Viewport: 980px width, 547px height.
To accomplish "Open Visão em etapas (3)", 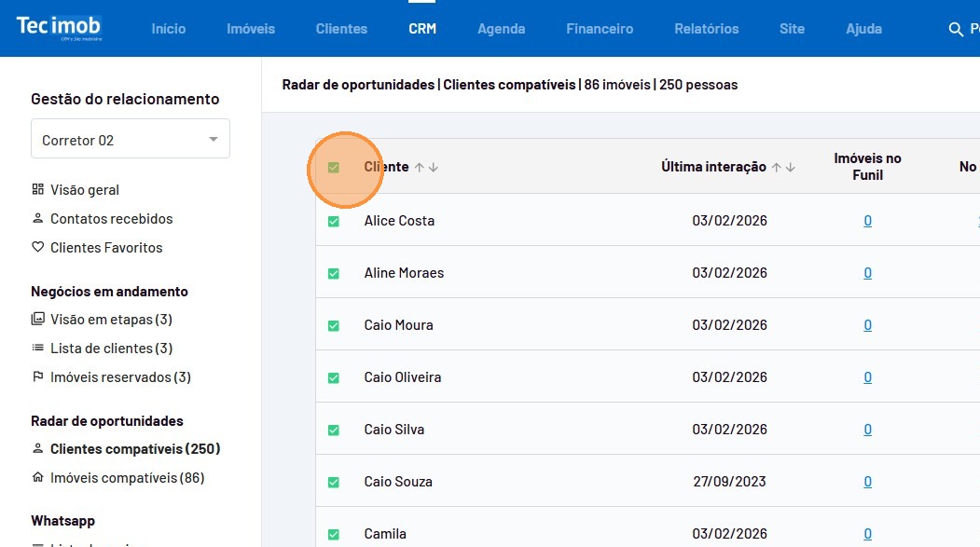I will click(111, 320).
